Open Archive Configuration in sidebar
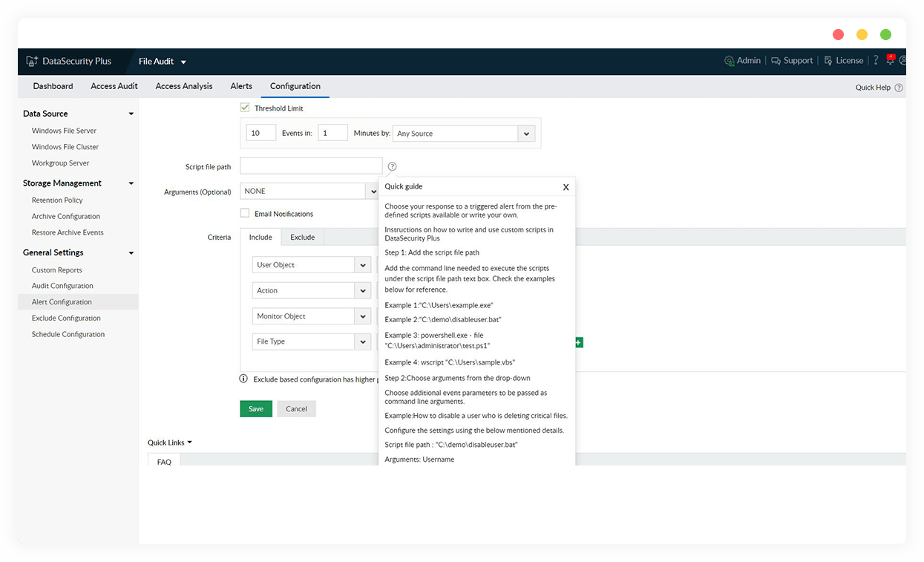Screen dimensions: 924x562 coord(66,217)
